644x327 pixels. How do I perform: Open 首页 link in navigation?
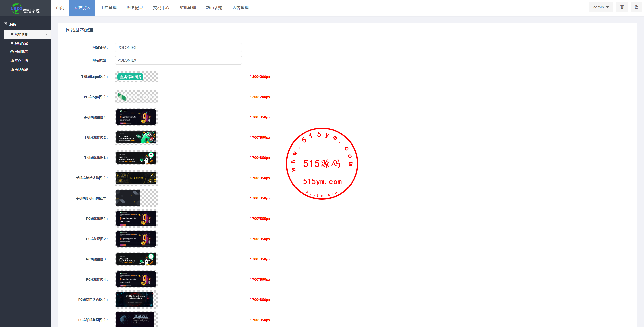[x=60, y=8]
